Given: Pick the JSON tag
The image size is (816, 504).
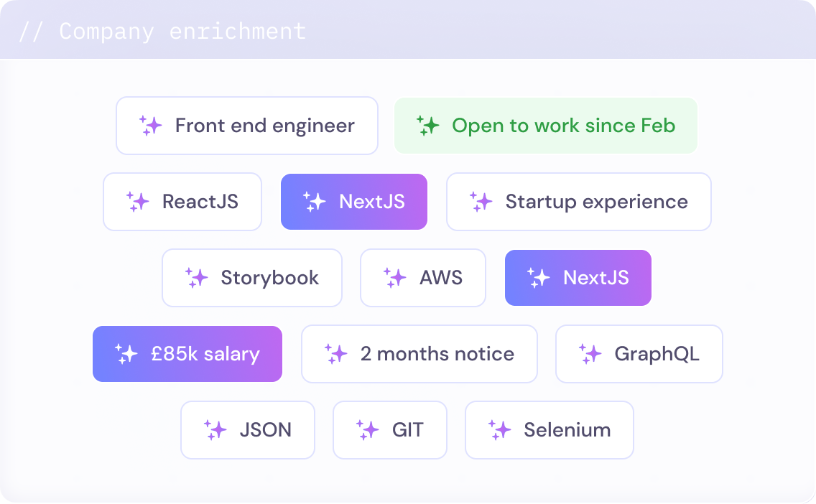Looking at the screenshot, I should point(248,430).
